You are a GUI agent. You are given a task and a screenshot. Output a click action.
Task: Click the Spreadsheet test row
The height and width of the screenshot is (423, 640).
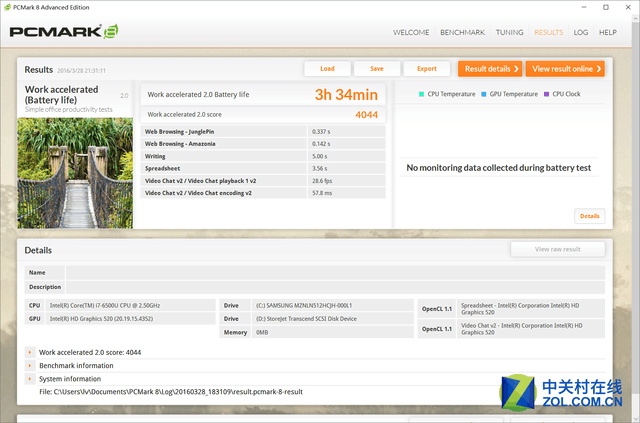(x=263, y=168)
